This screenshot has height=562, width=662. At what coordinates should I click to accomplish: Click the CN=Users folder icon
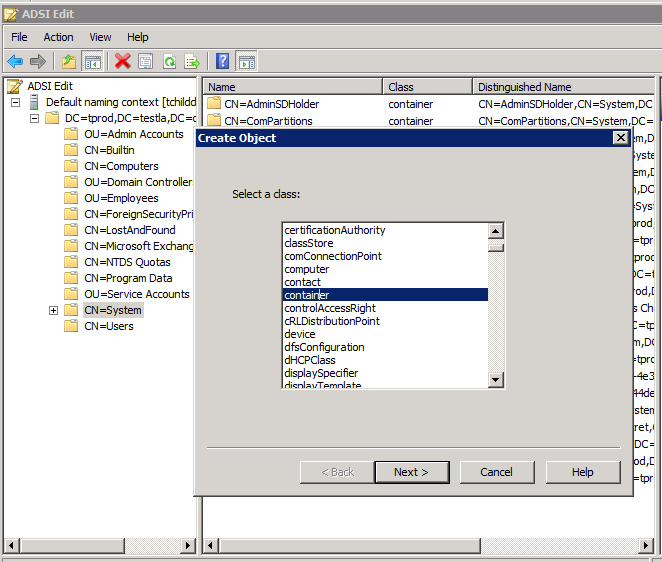(x=71, y=326)
